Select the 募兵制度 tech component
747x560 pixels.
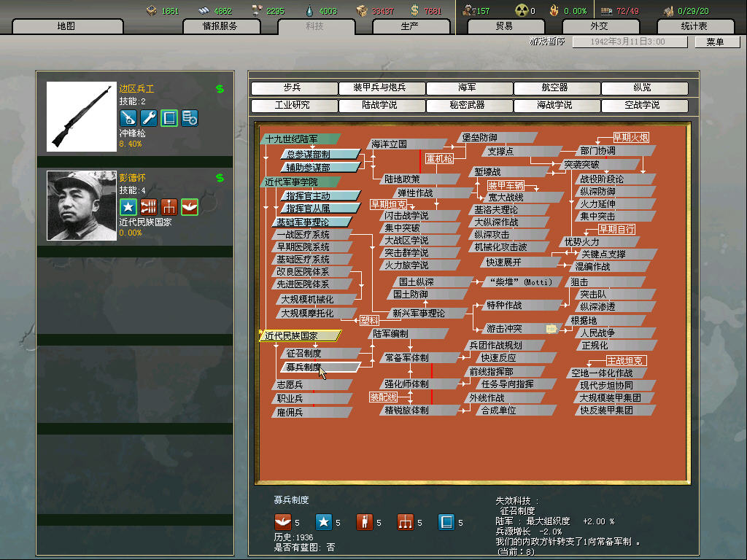320,367
